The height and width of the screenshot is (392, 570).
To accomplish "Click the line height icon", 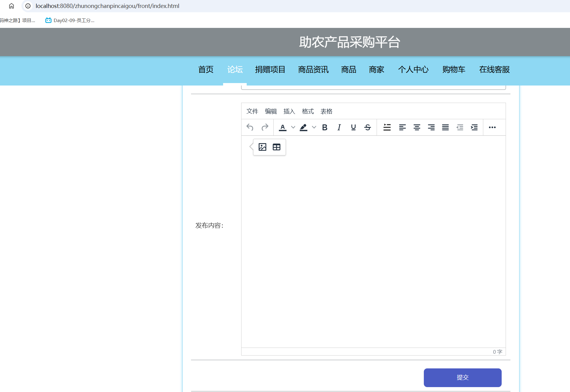I will click(387, 127).
